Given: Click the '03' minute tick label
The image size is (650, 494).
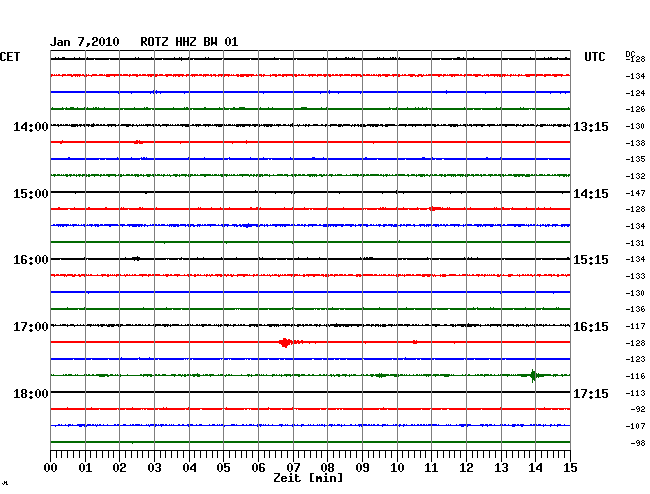Looking at the screenshot, I should tap(154, 468).
